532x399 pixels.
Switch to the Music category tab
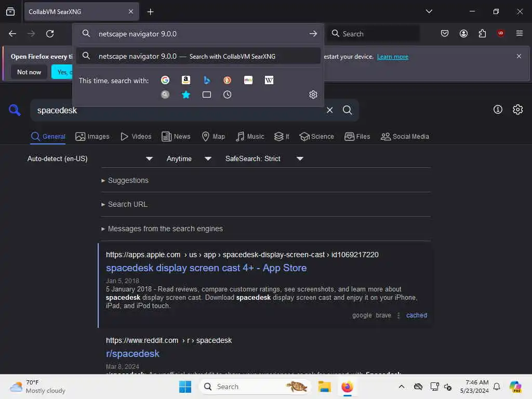(250, 137)
